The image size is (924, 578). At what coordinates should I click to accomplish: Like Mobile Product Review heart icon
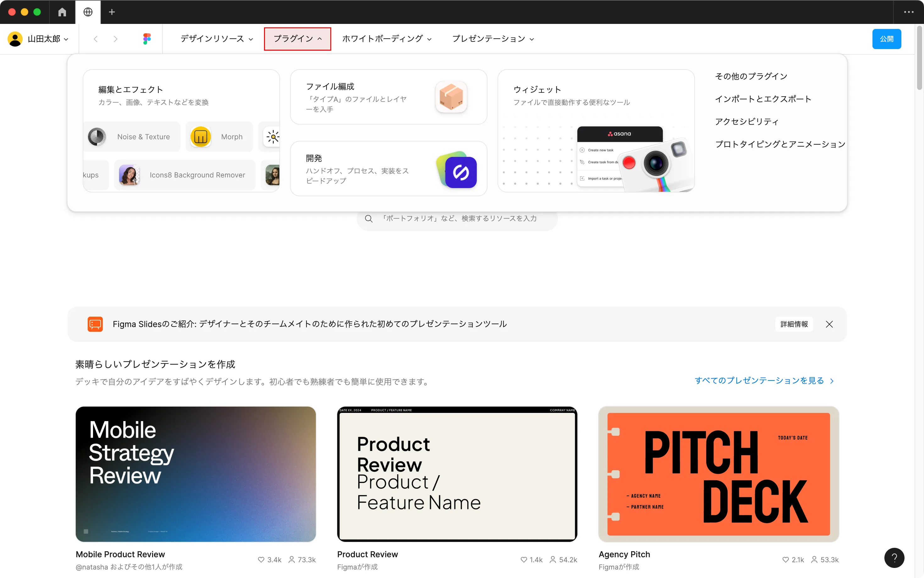pos(261,559)
